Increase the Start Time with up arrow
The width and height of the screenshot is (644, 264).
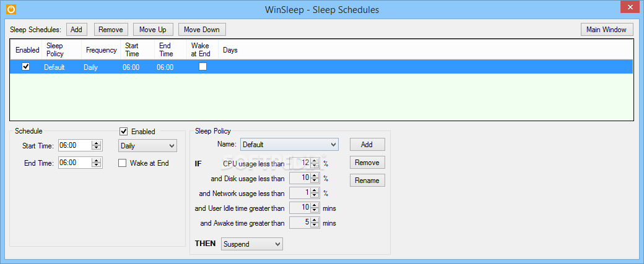click(97, 143)
